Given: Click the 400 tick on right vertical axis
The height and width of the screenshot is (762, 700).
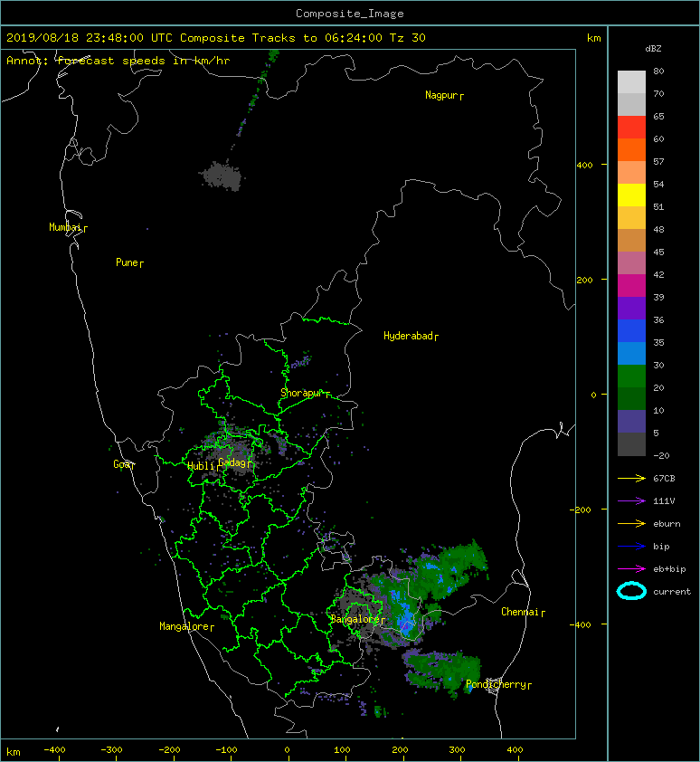Looking at the screenshot, I should 585,165.
